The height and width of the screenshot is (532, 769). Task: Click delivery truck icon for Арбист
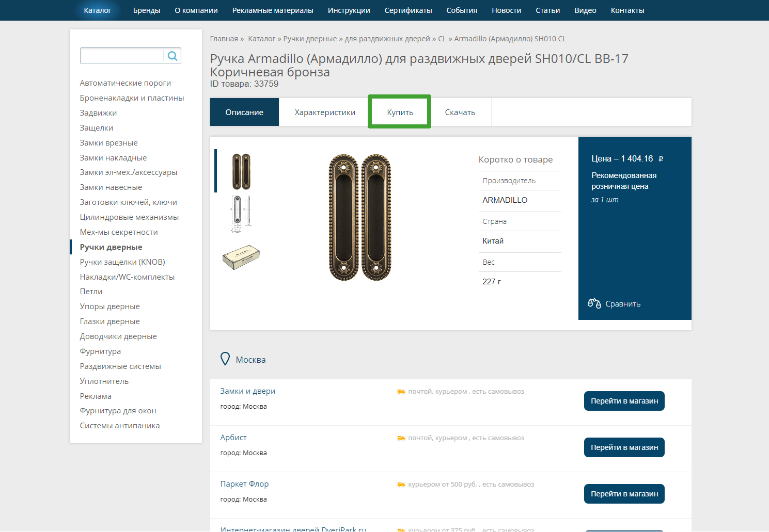pos(401,438)
